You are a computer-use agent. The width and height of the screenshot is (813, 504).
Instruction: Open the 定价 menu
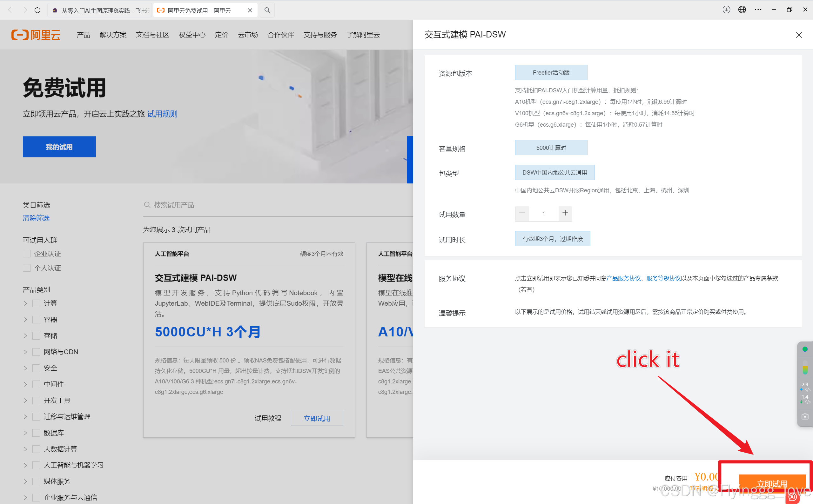pyautogui.click(x=221, y=35)
